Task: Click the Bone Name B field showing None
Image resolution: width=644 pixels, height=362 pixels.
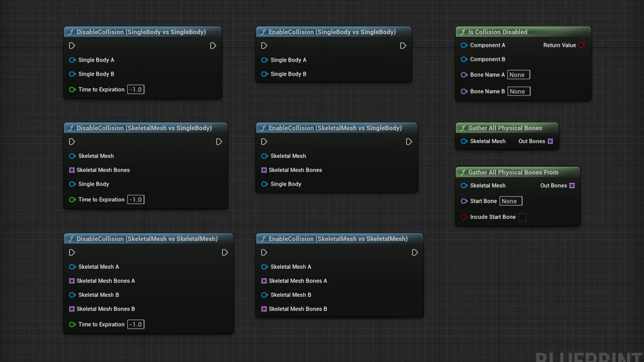Action: pos(518,92)
